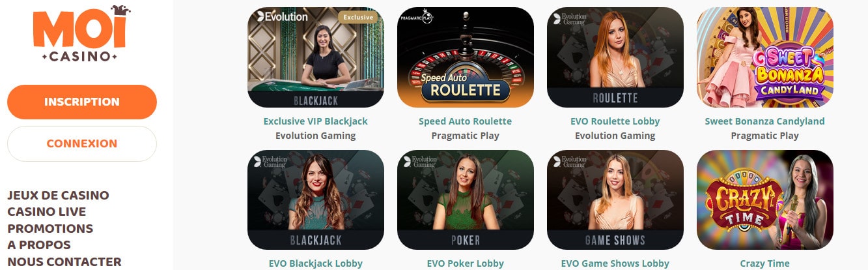Open the Exclusive VIP Blackjack game thumbnail

[x=316, y=57]
